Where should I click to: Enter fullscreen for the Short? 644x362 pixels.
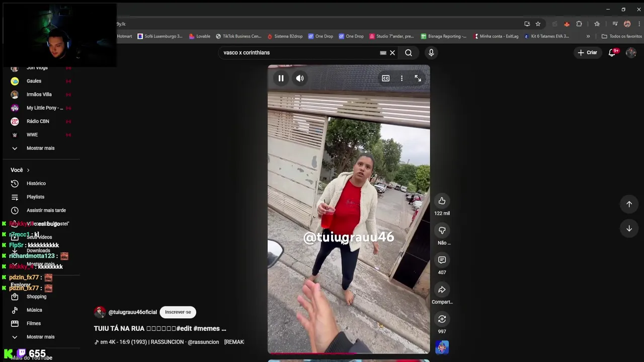click(418, 78)
